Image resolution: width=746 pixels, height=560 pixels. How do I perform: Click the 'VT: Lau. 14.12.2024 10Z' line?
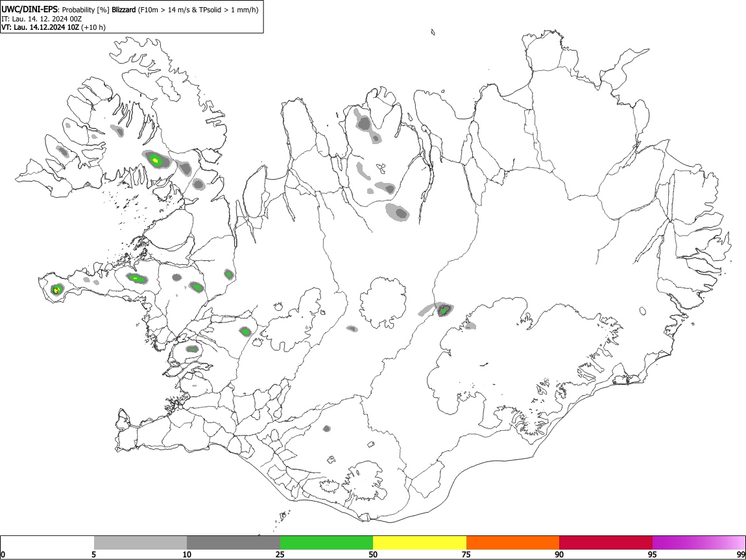40,28
